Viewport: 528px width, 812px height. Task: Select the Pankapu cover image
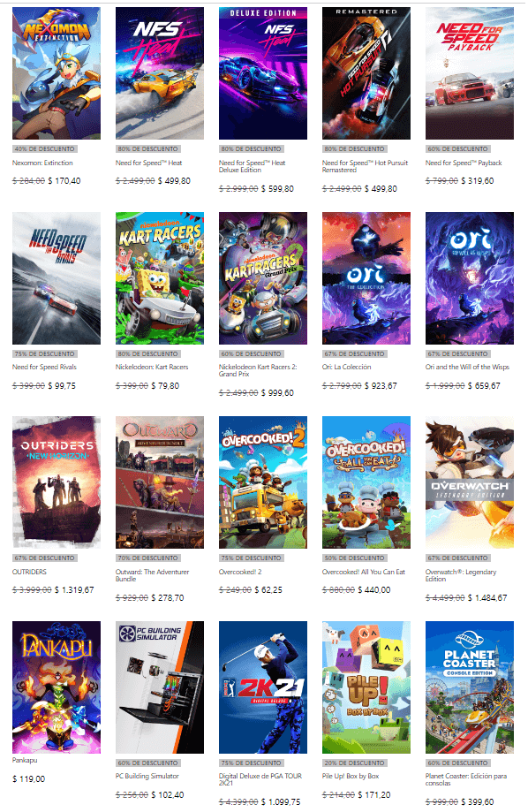pos(57,687)
